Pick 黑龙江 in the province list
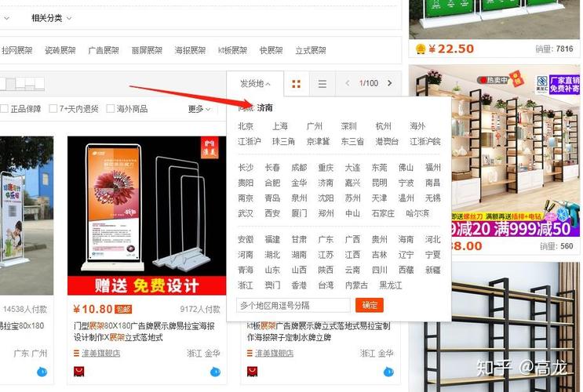Screen dimensions: 583x392 pos(391,285)
